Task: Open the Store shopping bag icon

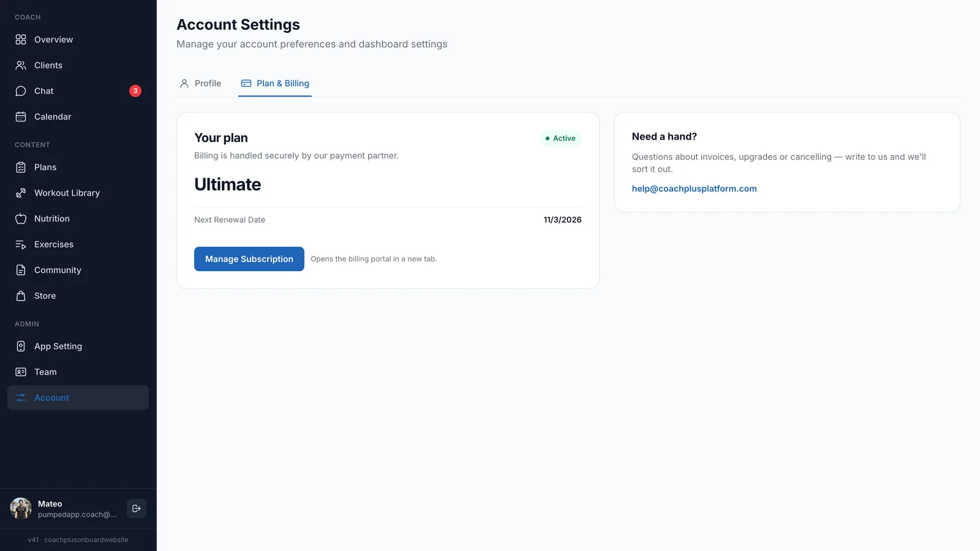Action: [x=21, y=296]
